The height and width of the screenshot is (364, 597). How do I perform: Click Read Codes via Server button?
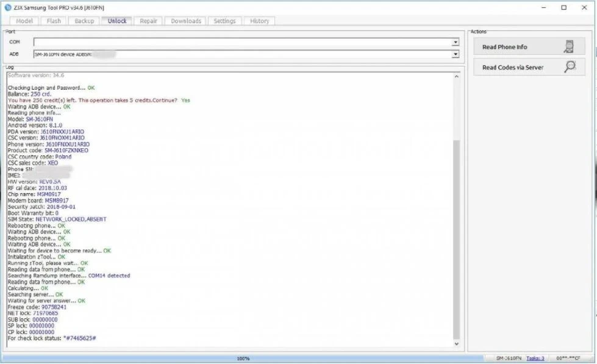529,67
